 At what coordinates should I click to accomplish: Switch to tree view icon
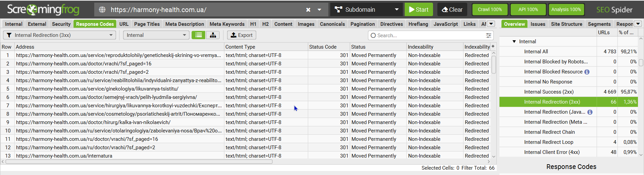tap(213, 35)
